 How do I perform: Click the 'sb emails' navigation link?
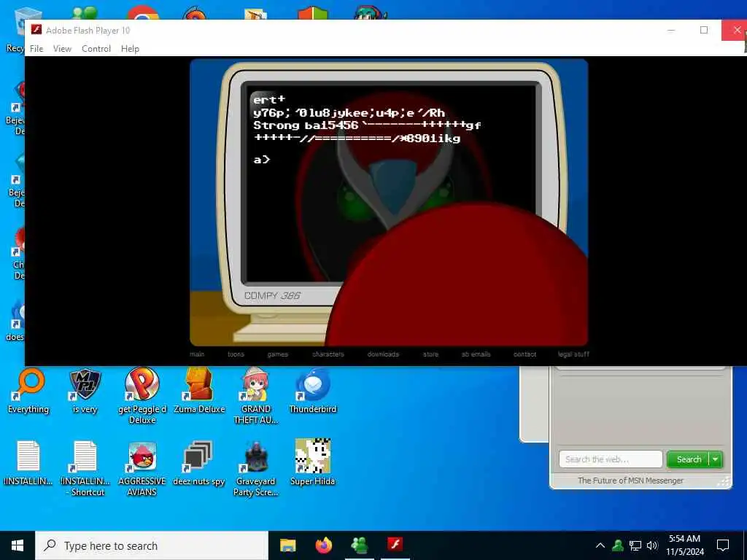(x=476, y=354)
